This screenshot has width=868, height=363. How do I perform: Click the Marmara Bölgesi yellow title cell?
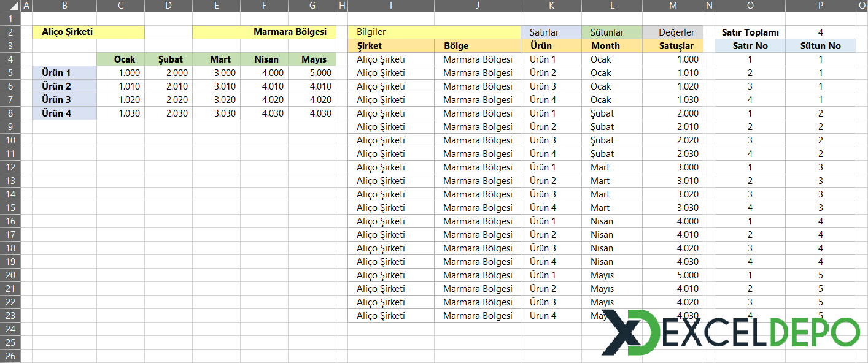pos(264,32)
